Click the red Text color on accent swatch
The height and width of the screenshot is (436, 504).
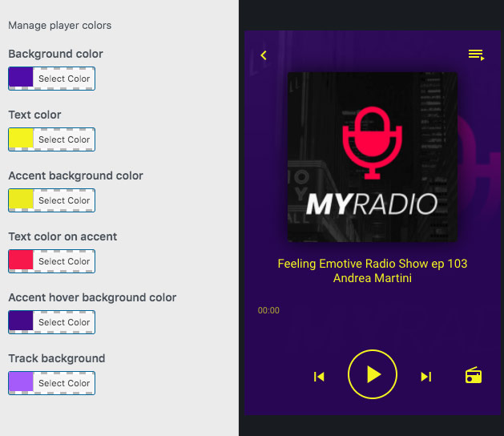[21, 261]
